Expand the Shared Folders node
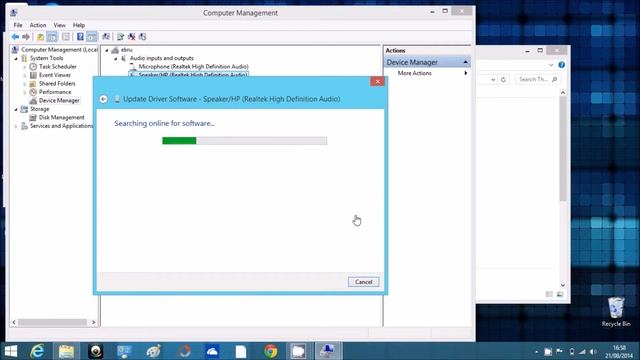The height and width of the screenshot is (360, 640). 25,84
